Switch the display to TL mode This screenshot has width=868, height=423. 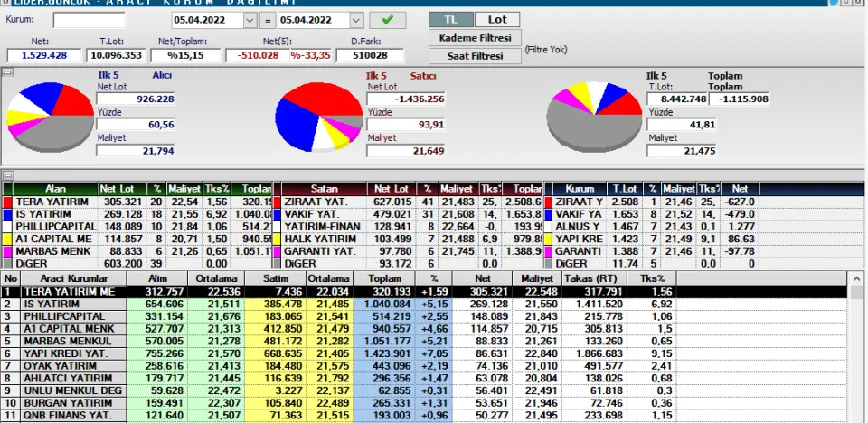tap(450, 19)
